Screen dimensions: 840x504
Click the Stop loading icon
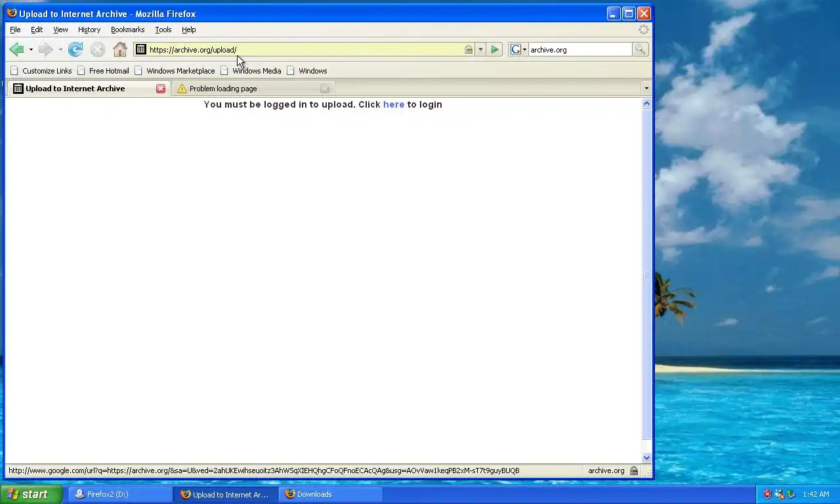(97, 49)
